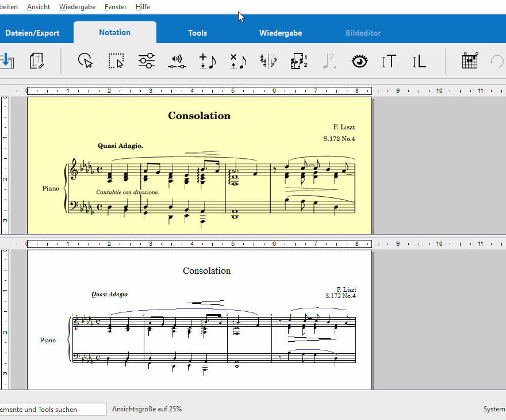This screenshot has height=420, width=506.
Task: Select the lyrics 'L' text tool
Action: [x=419, y=61]
